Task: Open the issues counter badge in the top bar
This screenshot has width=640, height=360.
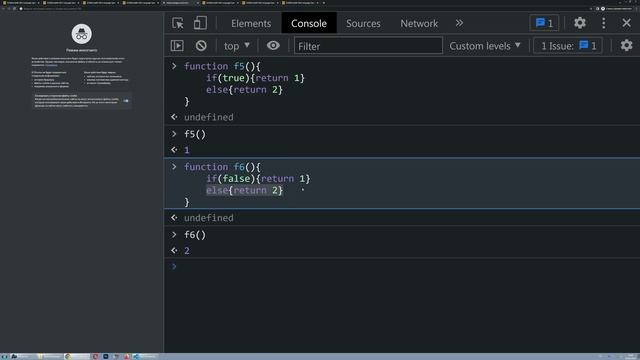Action: click(x=544, y=23)
